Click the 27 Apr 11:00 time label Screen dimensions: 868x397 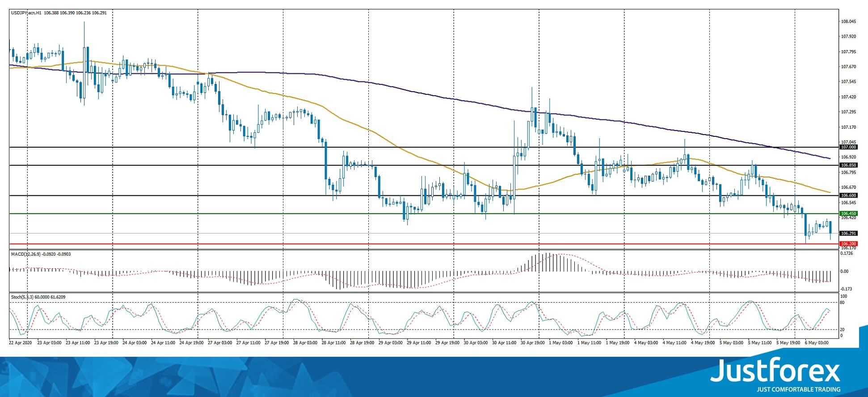[x=249, y=343]
